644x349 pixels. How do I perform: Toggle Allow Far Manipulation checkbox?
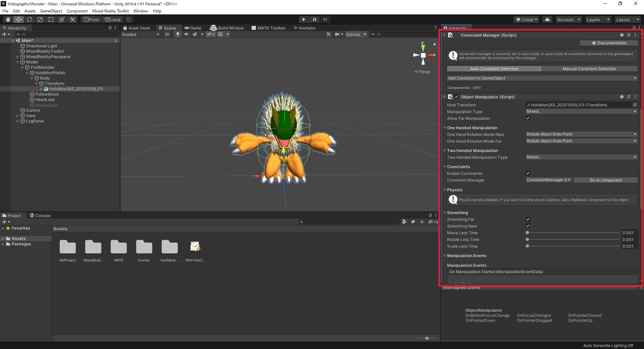(x=528, y=118)
